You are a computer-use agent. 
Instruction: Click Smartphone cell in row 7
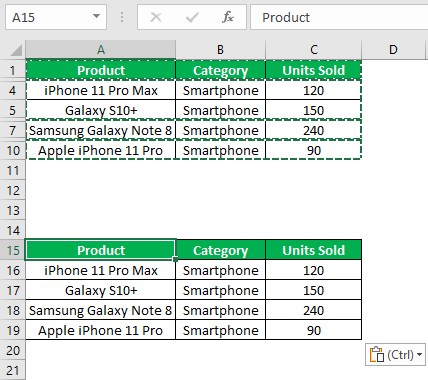[220, 130]
